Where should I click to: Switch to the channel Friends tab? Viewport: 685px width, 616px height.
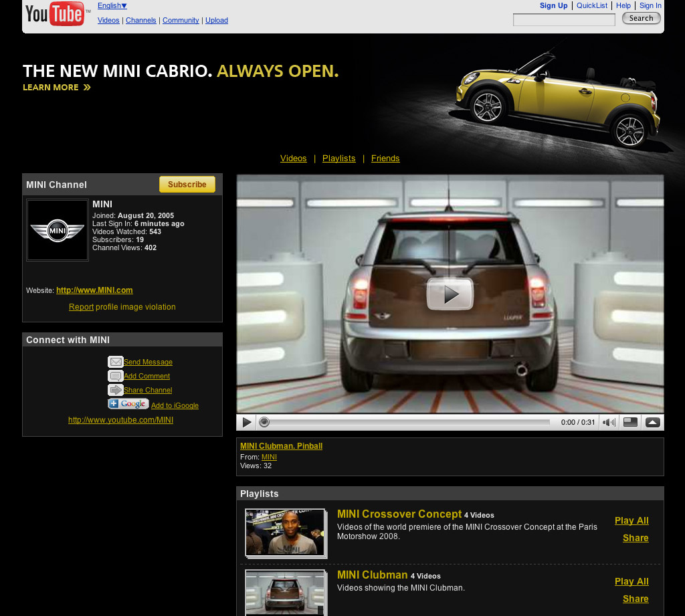pyautogui.click(x=385, y=158)
